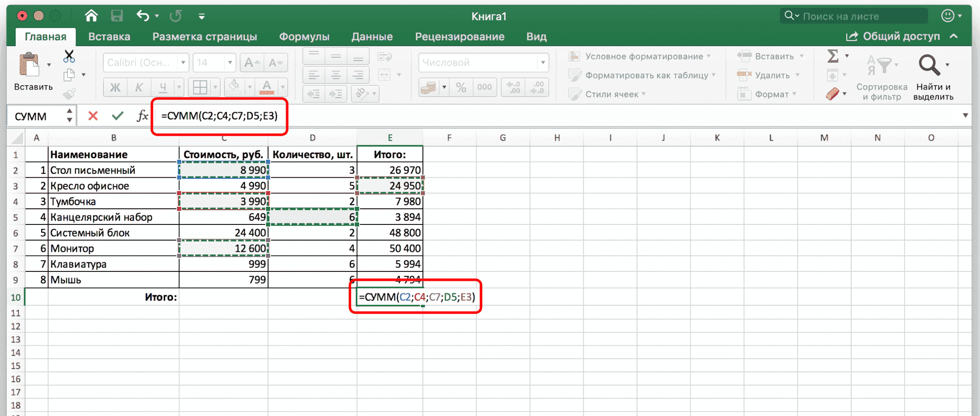Image resolution: width=980 pixels, height=416 pixels.
Task: Open the Числовой number format dropdown
Action: 542,63
